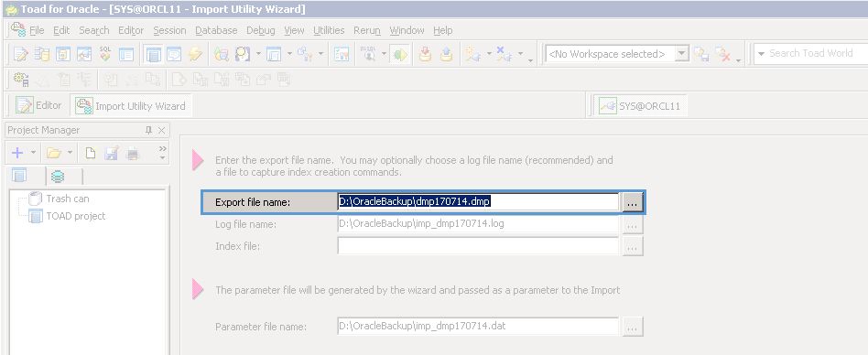Click the Commit icon with red arrow
The image size is (868, 355).
click(x=425, y=54)
